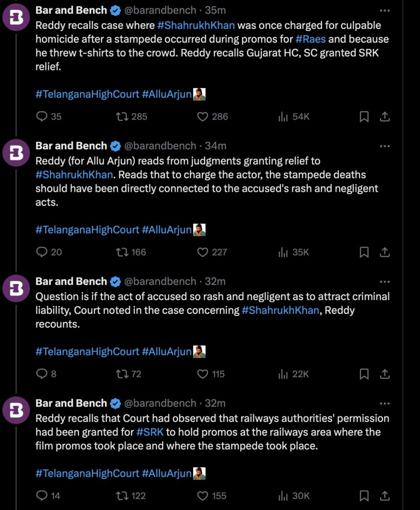Open the #SRK hashtag link
420x510 pixels.
[150, 432]
